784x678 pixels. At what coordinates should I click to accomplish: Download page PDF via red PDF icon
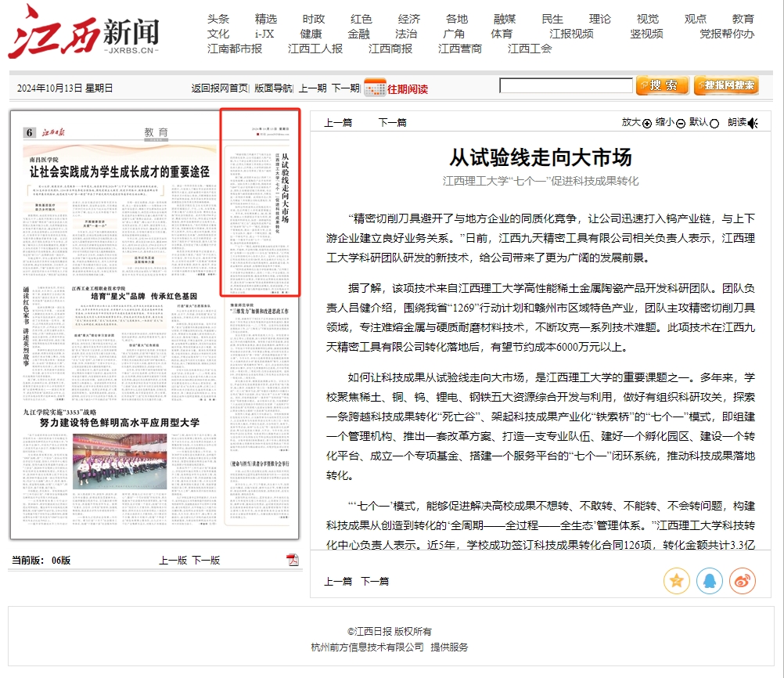point(293,560)
